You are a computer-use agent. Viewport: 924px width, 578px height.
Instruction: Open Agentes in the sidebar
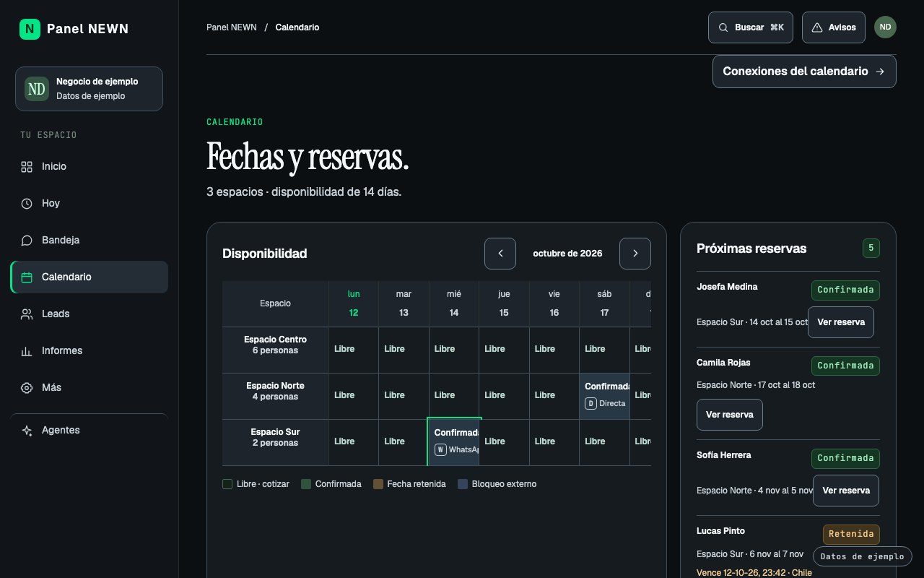click(x=90, y=431)
